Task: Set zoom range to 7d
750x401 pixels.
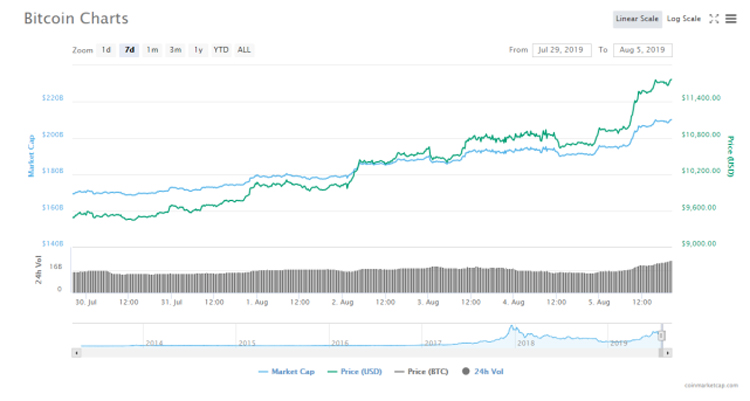Action: point(129,50)
